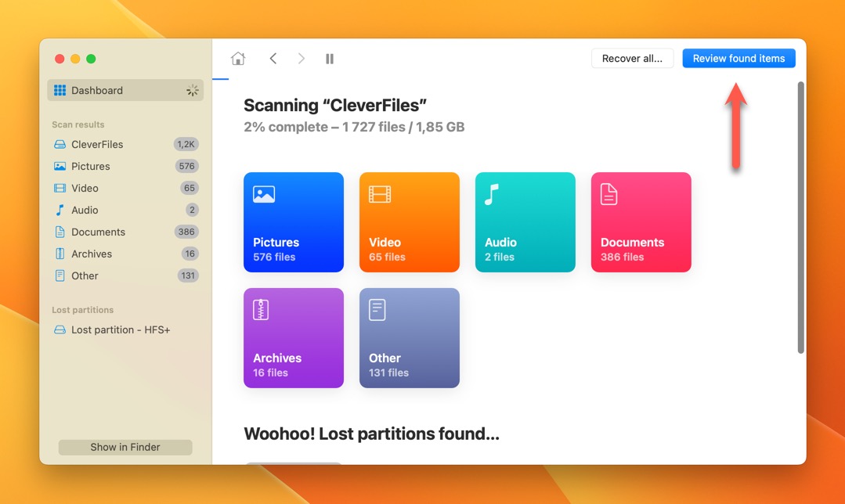Click the 16 badge next to Archives
Viewport: 845px width, 504px height.
(190, 254)
